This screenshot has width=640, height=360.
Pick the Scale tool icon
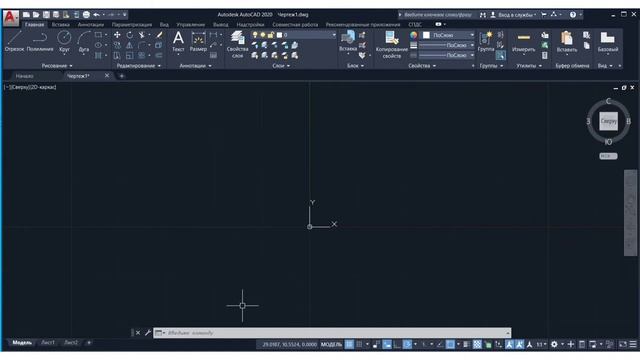(129, 55)
